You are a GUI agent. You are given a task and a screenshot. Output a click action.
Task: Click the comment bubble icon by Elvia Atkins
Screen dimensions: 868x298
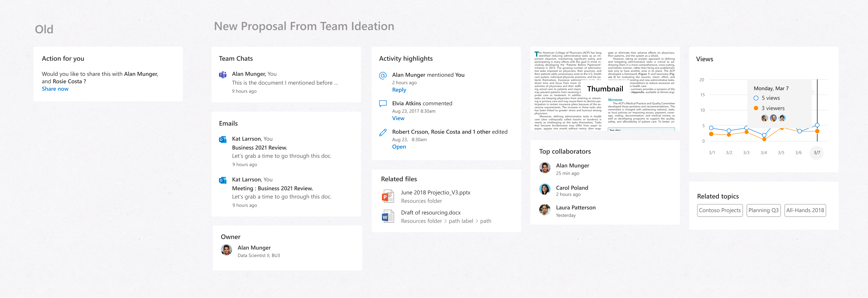383,104
